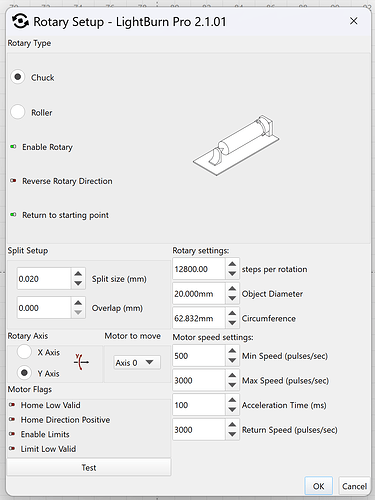
Task: Increase Return Speed value
Action: coord(232,425)
